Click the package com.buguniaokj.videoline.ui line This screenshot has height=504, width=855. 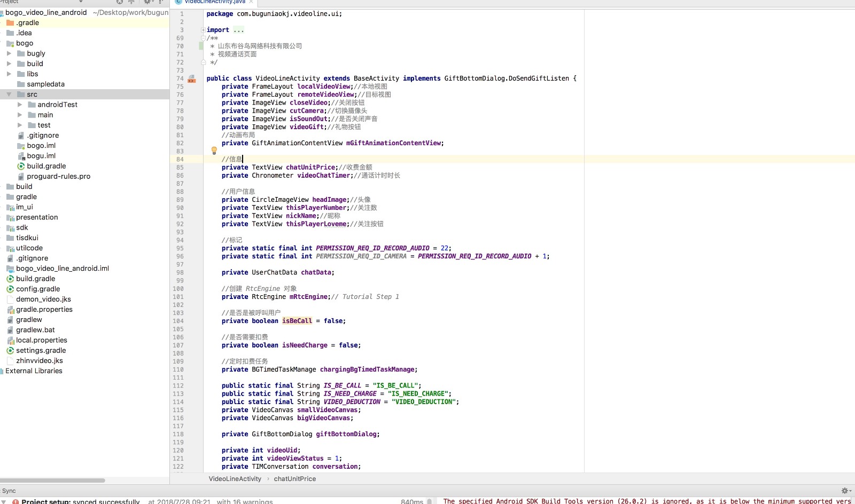[x=274, y=14]
